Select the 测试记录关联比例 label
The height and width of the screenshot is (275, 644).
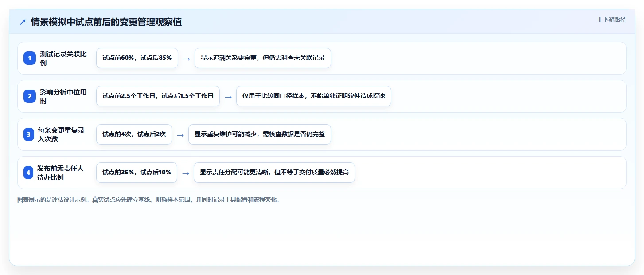(63, 58)
